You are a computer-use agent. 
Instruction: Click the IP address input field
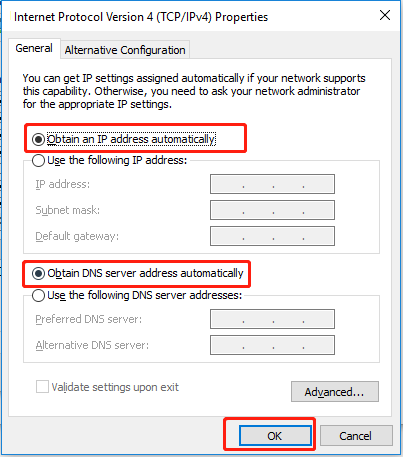point(272,184)
